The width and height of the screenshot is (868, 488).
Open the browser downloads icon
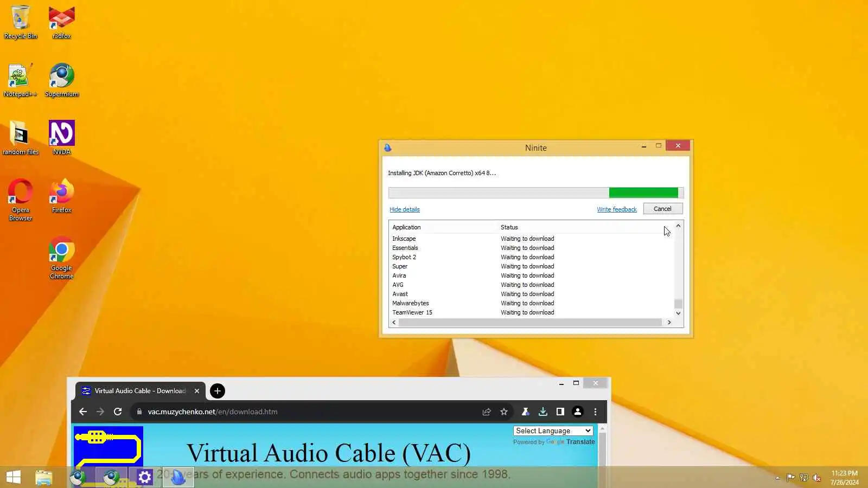pos(542,412)
